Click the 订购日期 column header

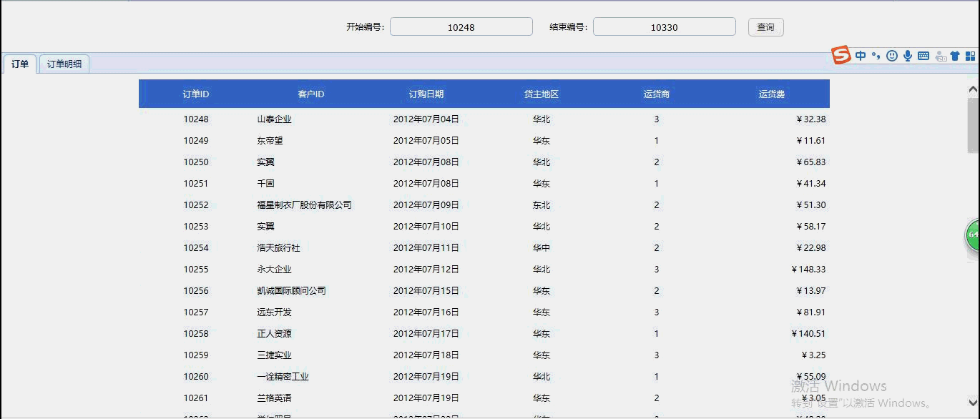pos(426,94)
